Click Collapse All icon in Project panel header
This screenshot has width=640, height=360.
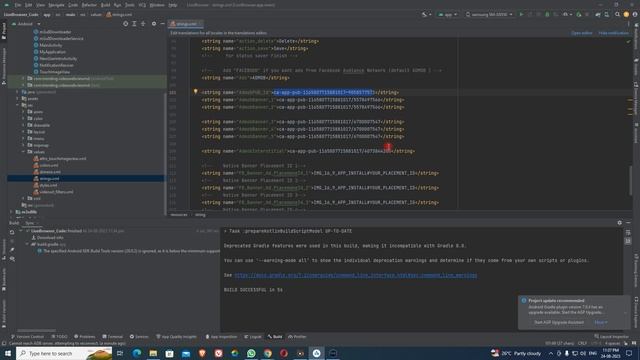[143, 24]
